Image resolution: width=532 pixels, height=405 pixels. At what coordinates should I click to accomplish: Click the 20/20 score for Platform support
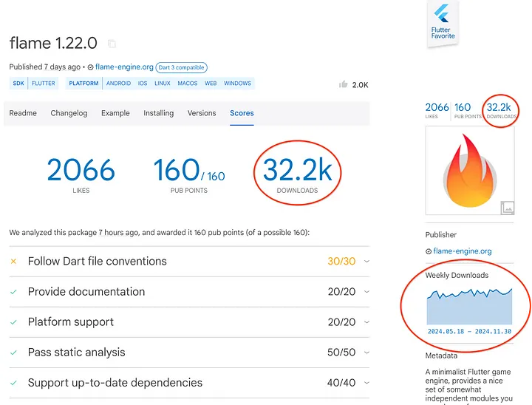341,321
